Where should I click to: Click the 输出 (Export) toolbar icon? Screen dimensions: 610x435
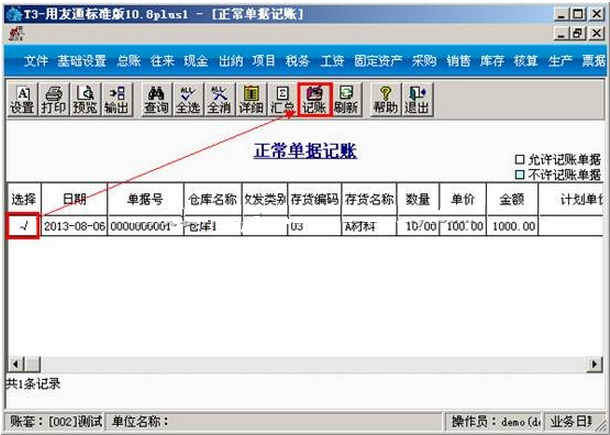116,98
